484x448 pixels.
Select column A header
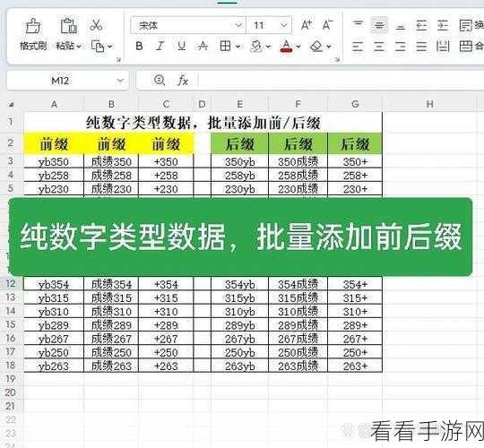pyautogui.click(x=54, y=104)
